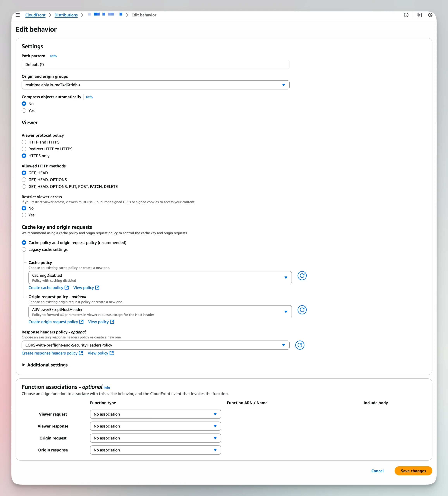Refresh the response headers policy list
This screenshot has height=496, width=448.
click(299, 345)
